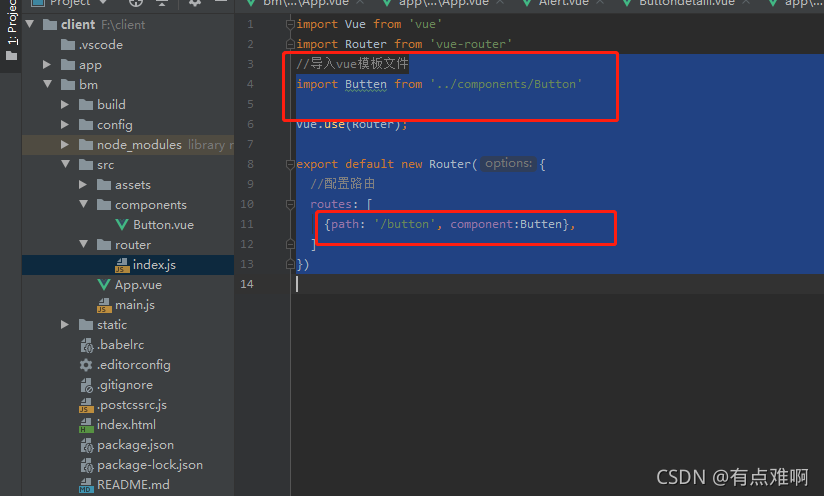Expand the static folder arrow
This screenshot has height=496, width=824.
[x=65, y=325]
